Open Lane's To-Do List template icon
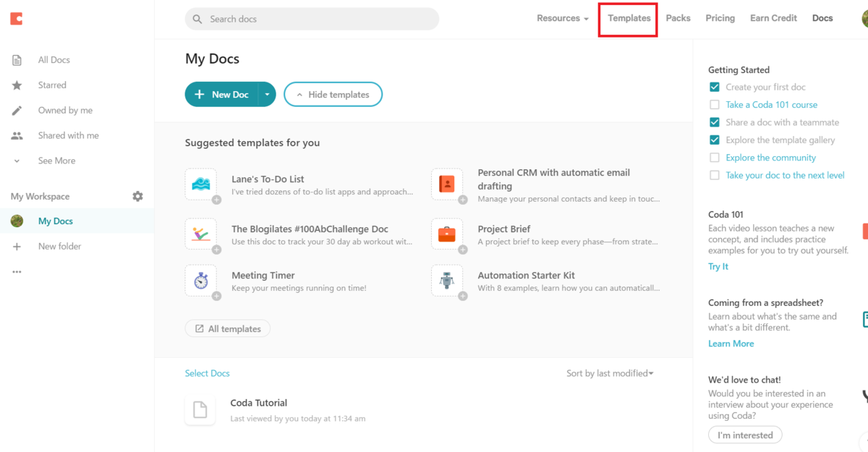 click(x=200, y=184)
